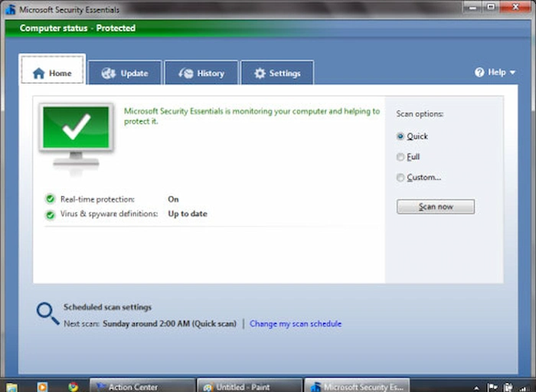Click the Real-time protection 'On' value
This screenshot has height=392, width=536.
[173, 199]
